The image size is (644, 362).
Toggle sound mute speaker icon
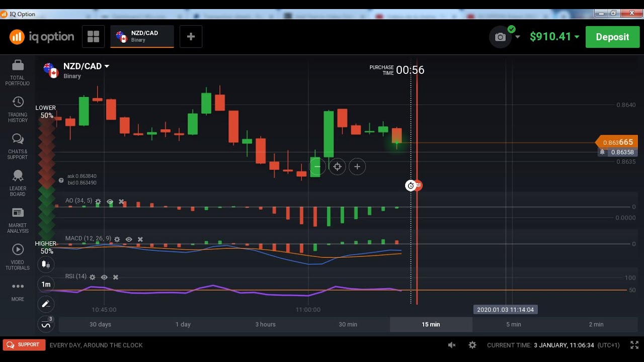click(452, 345)
